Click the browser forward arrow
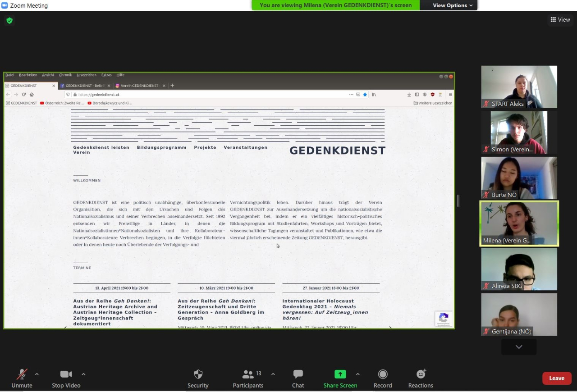This screenshot has height=392, width=577. tap(16, 95)
